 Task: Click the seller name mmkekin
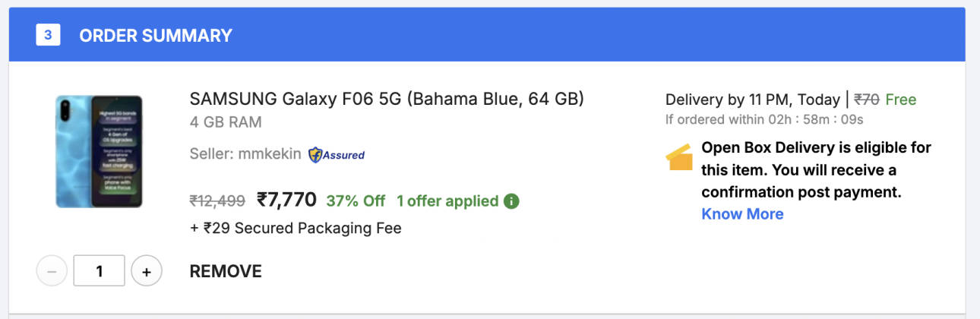point(271,155)
